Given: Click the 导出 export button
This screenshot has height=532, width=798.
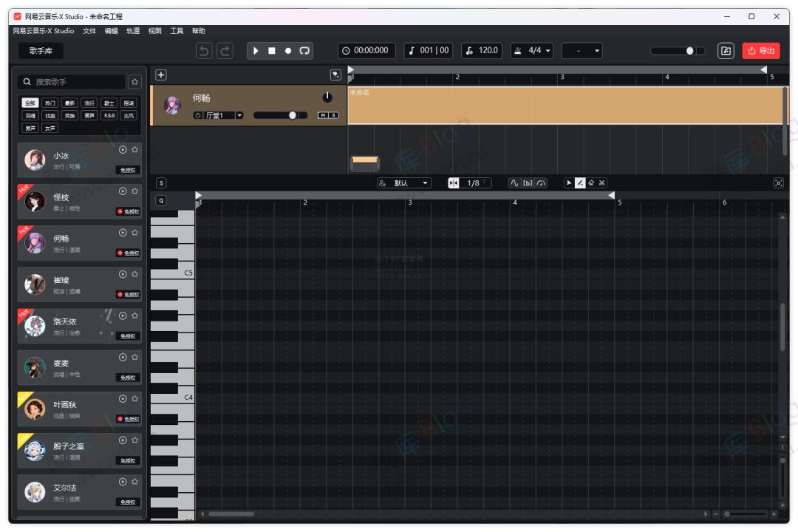Looking at the screenshot, I should point(762,50).
